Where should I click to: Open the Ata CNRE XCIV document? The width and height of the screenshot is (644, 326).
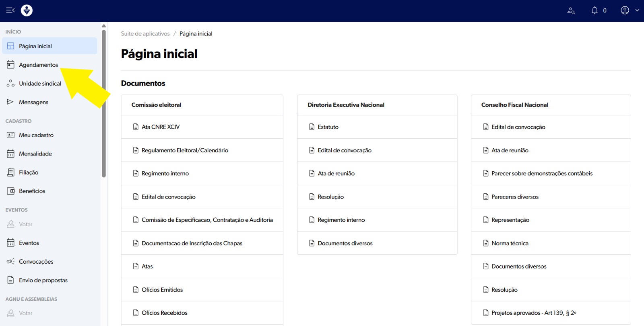click(x=161, y=127)
